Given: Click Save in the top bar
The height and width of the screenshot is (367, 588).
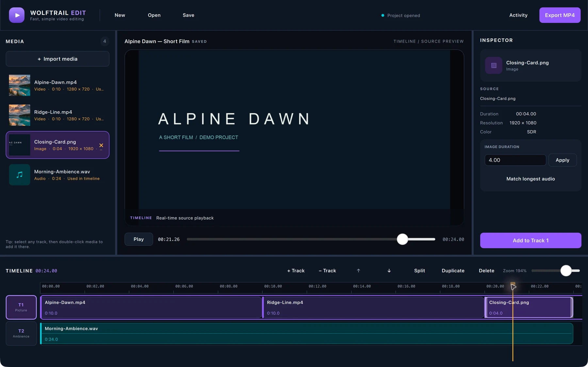Looking at the screenshot, I should coord(188,15).
